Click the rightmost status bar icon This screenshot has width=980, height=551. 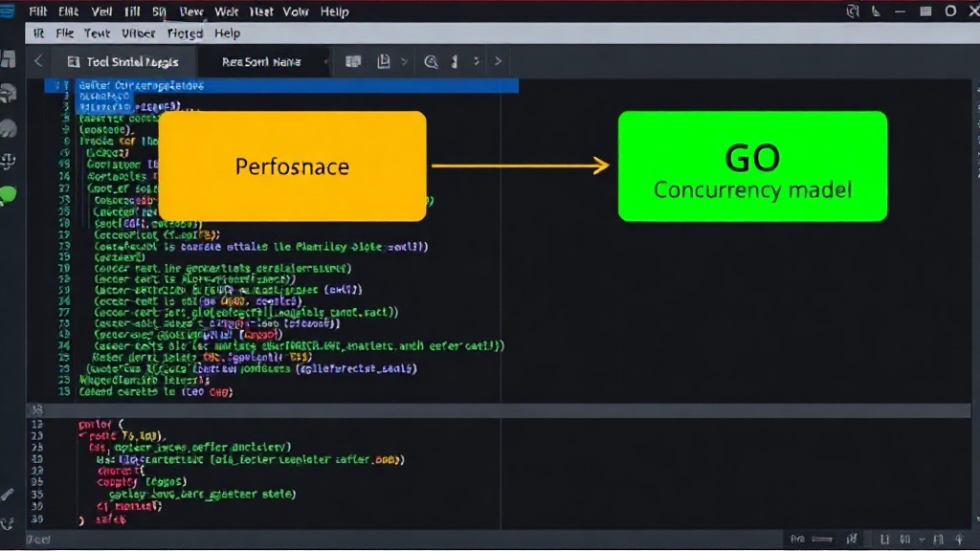959,539
